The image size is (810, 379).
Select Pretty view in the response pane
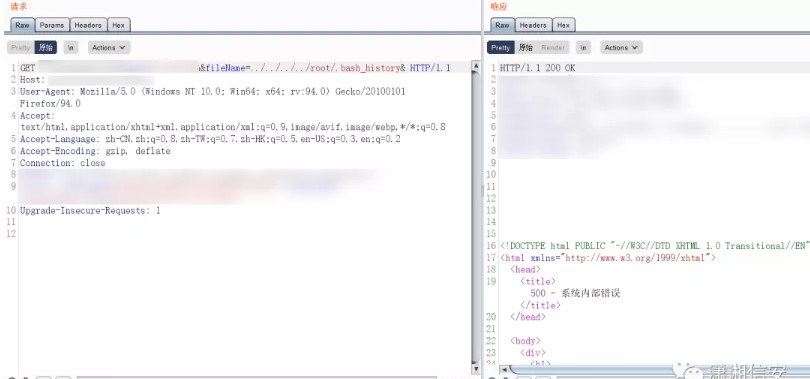(x=501, y=48)
